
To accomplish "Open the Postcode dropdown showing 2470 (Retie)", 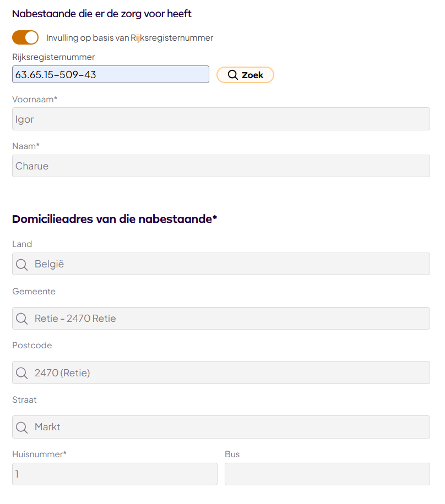I will [221, 372].
